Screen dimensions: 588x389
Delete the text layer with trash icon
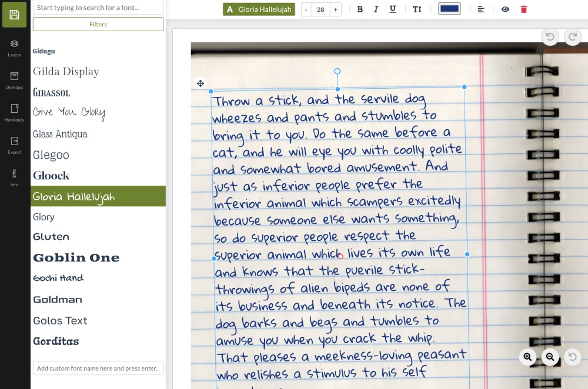524,9
